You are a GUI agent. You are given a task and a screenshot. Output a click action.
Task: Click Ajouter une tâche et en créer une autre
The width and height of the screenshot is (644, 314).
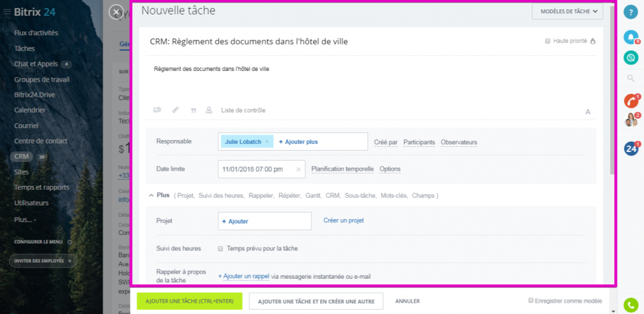tap(316, 301)
